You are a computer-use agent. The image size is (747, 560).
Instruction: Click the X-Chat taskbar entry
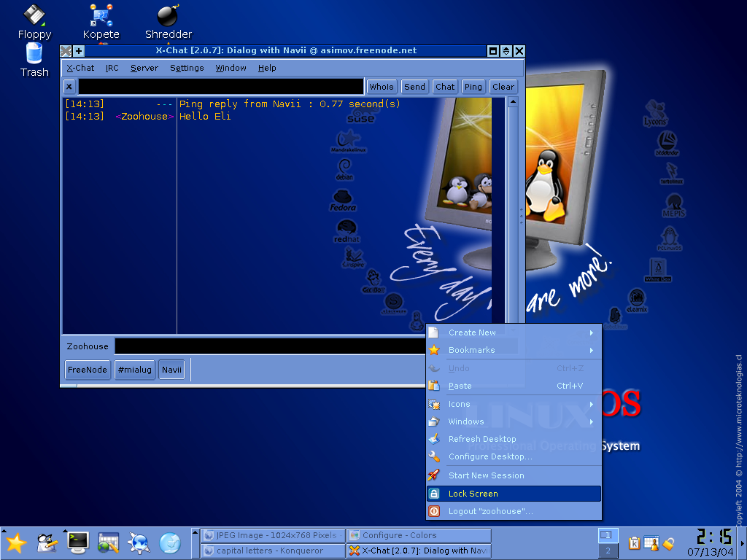click(x=419, y=551)
